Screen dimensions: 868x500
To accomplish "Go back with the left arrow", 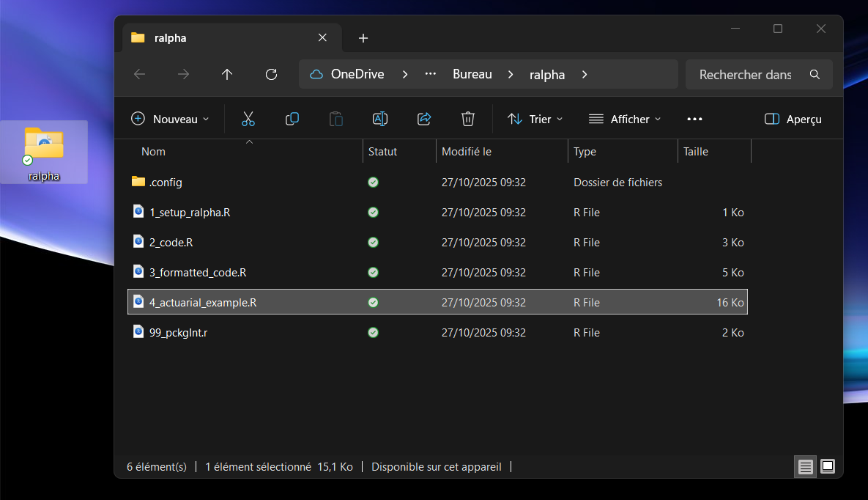I will pos(139,74).
